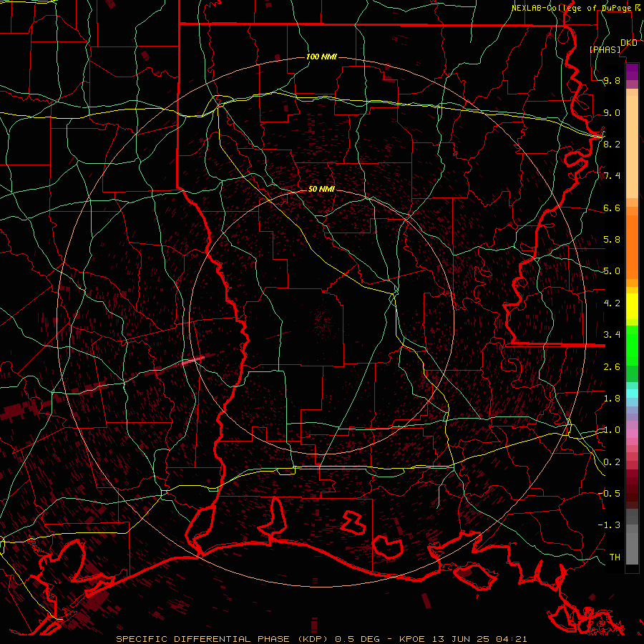Click the 100 NMI range ring label
The width and height of the screenshot is (644, 644).
pos(321,57)
